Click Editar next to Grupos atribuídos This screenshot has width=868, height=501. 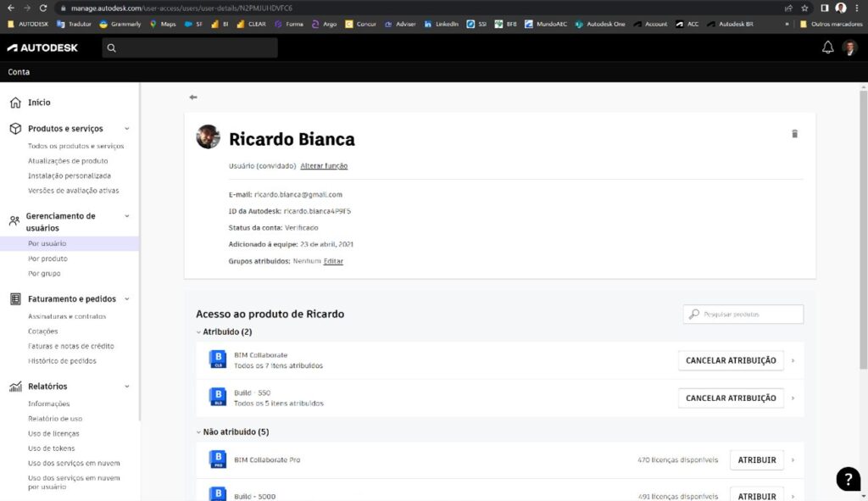[333, 261]
